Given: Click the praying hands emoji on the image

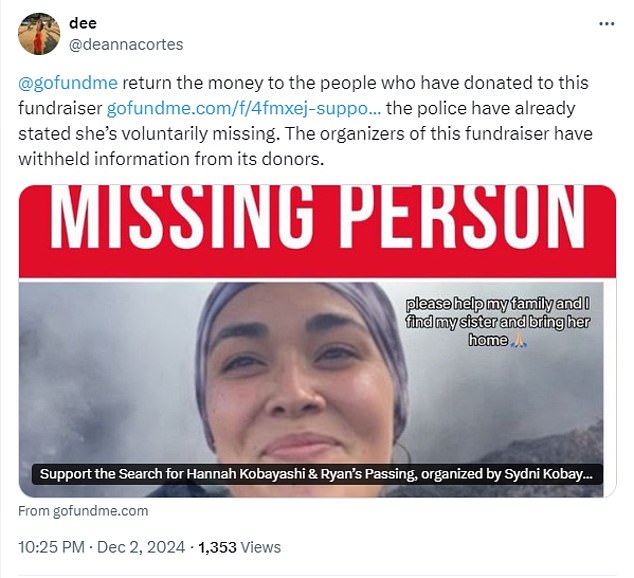Looking at the screenshot, I should pos(518,341).
